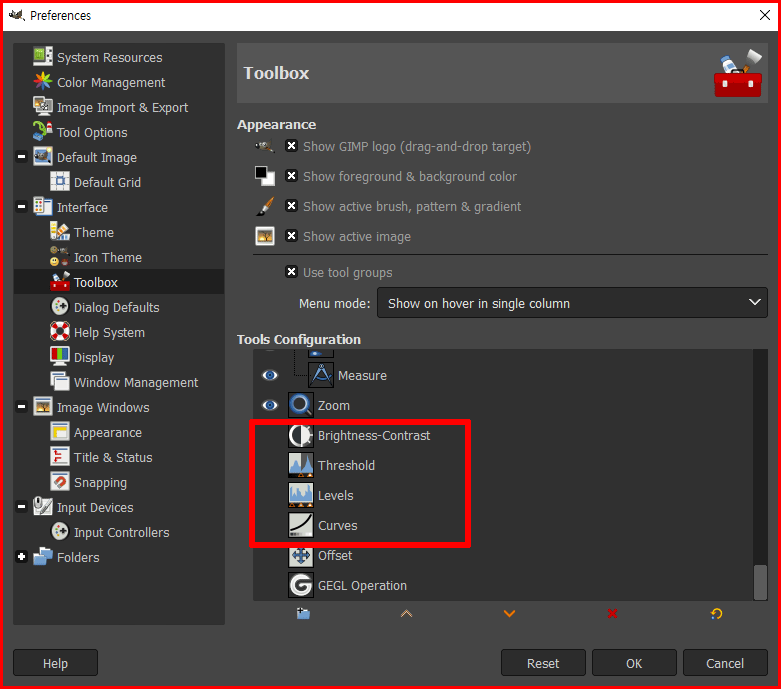Select the Curves tool icon

tap(301, 525)
